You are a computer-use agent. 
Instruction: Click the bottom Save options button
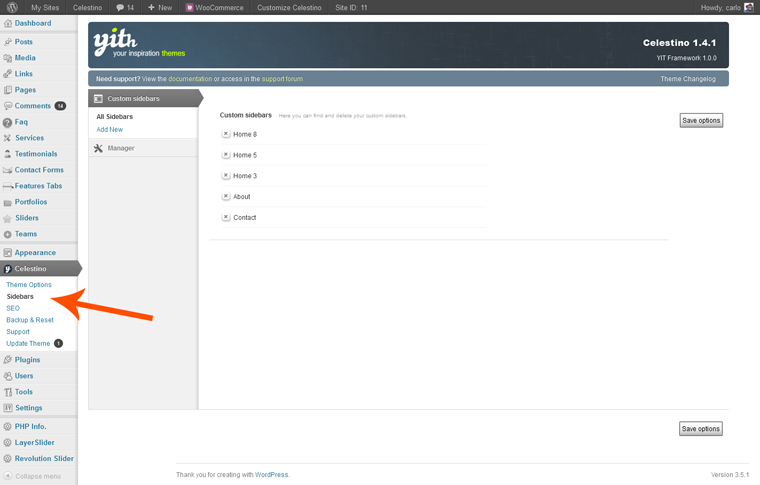tap(701, 429)
